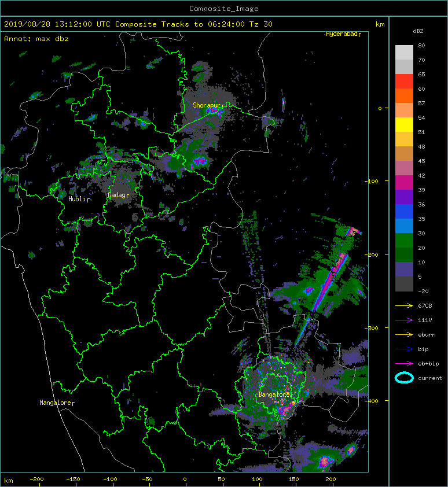
Task: Click the blue bip track arrow
Action: point(404,349)
